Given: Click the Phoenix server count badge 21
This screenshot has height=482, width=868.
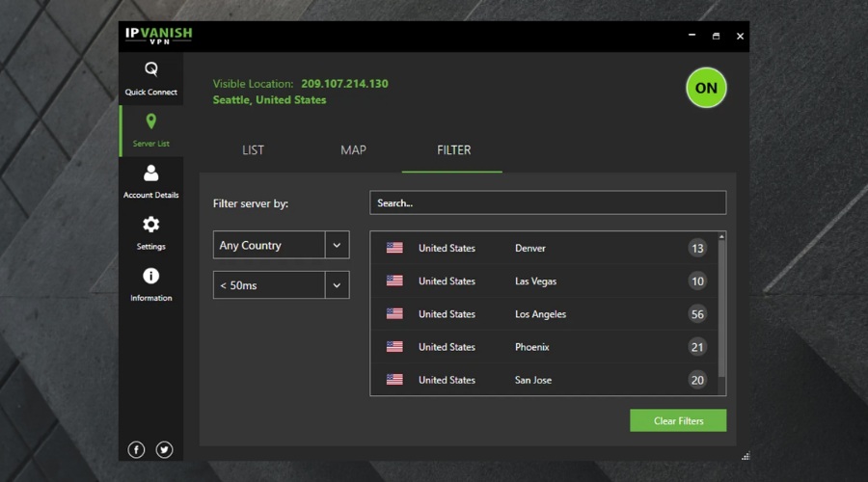Looking at the screenshot, I should 697,347.
